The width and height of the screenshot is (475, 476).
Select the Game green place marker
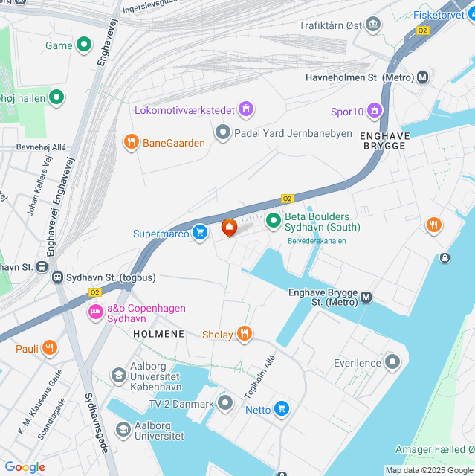point(84,45)
